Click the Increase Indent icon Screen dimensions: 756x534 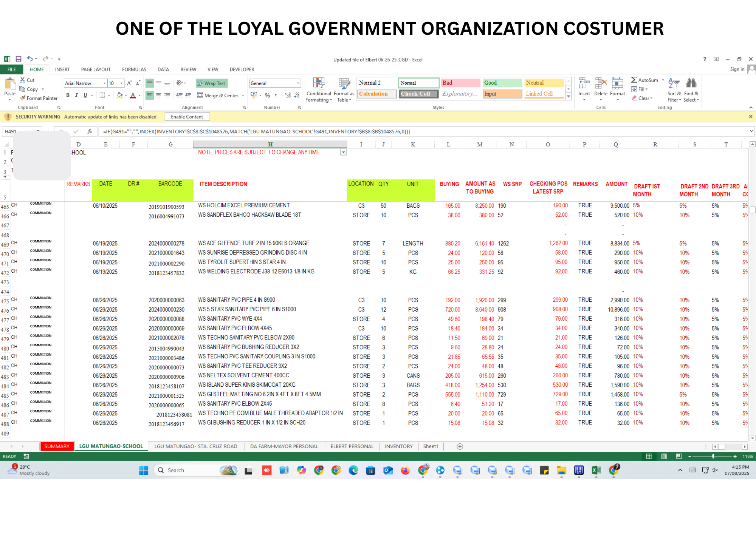[x=188, y=96]
